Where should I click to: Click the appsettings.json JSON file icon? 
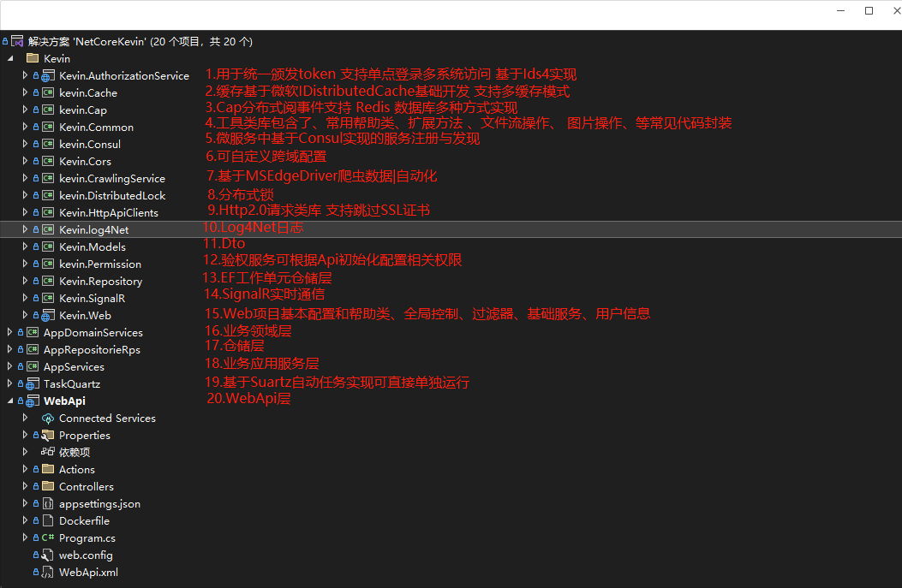(x=47, y=503)
